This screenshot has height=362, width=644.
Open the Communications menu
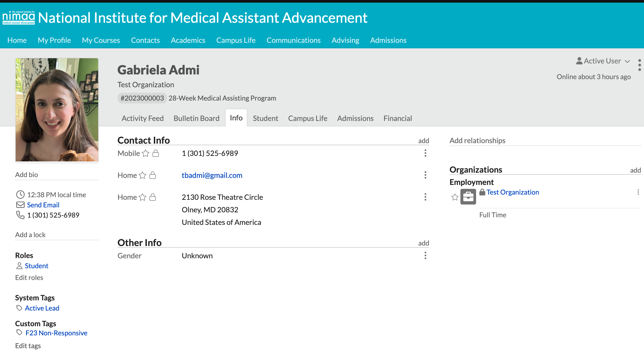(x=293, y=40)
